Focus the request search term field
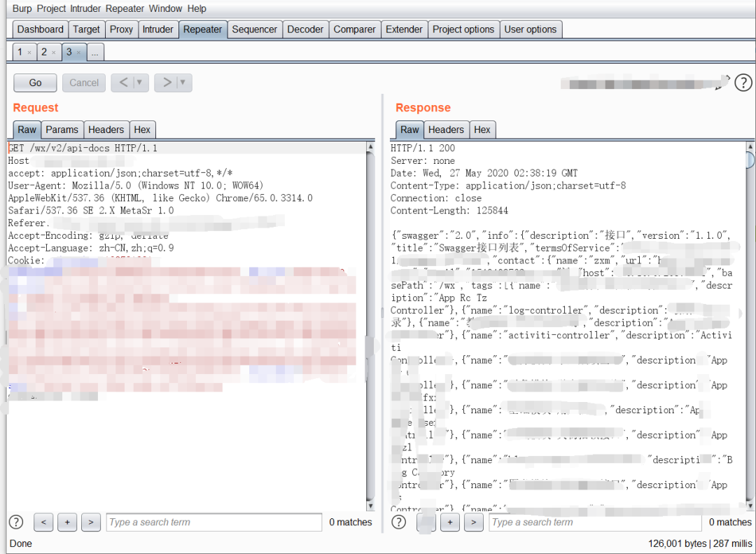Image resolution: width=756 pixels, height=554 pixels. tap(214, 522)
